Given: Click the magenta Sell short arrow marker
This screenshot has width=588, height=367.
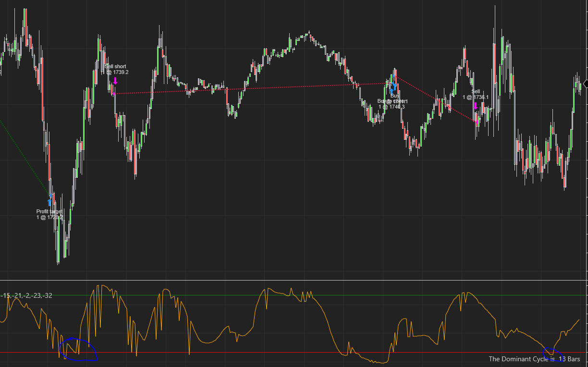Looking at the screenshot, I should [115, 81].
